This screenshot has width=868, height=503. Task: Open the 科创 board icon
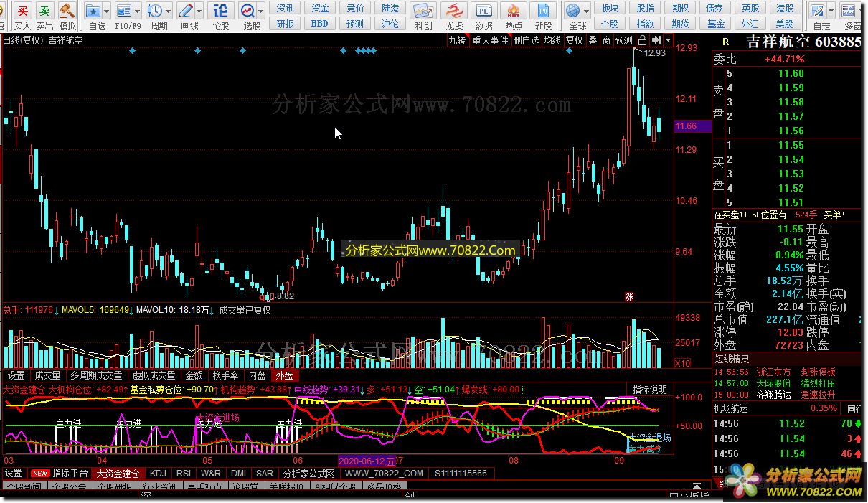(x=424, y=11)
